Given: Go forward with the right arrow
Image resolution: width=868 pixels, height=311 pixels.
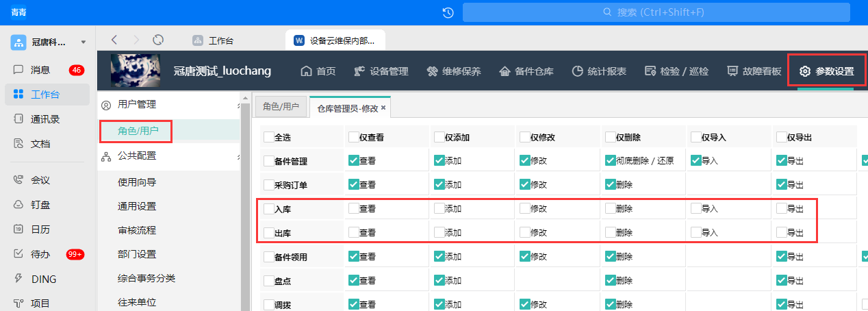Looking at the screenshot, I should click(136, 40).
